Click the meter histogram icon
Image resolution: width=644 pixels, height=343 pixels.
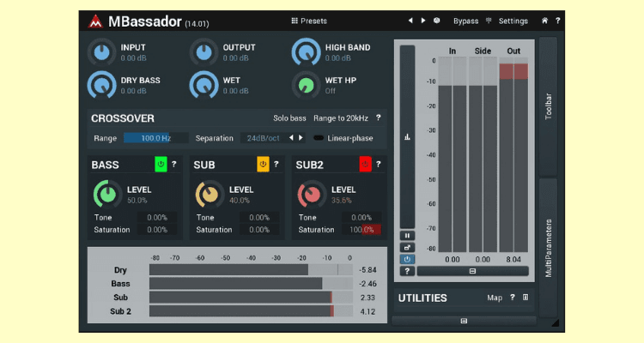(407, 137)
